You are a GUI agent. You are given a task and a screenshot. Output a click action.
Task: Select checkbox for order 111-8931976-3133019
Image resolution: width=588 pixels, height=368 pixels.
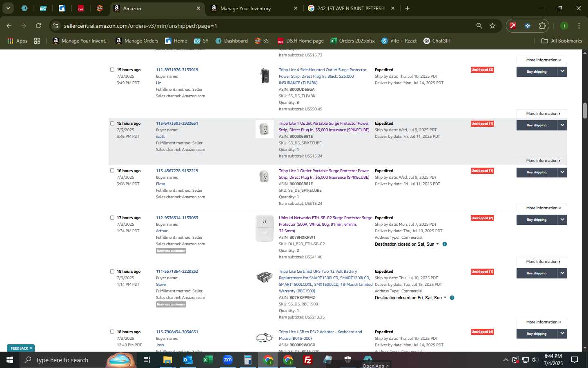click(x=112, y=70)
